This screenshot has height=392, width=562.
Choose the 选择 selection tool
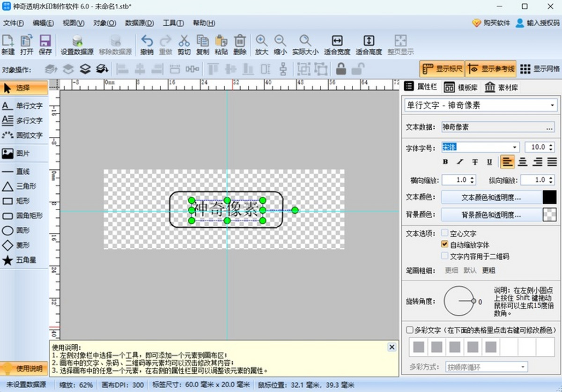pyautogui.click(x=24, y=88)
